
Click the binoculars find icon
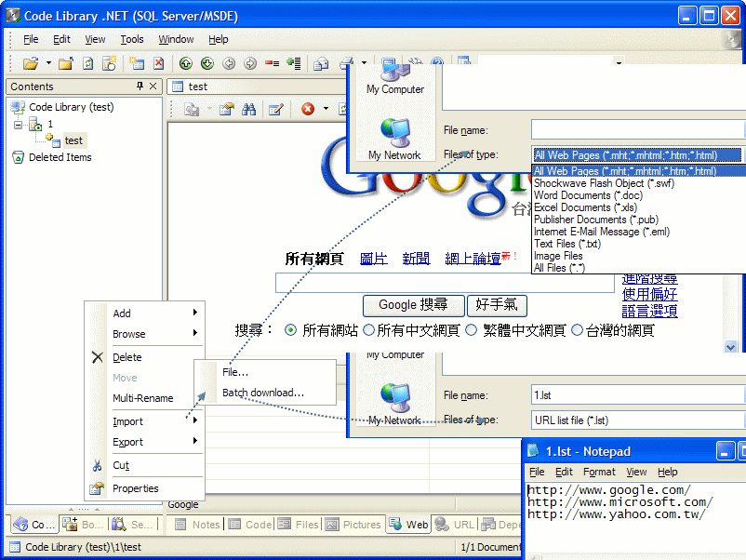[249, 110]
